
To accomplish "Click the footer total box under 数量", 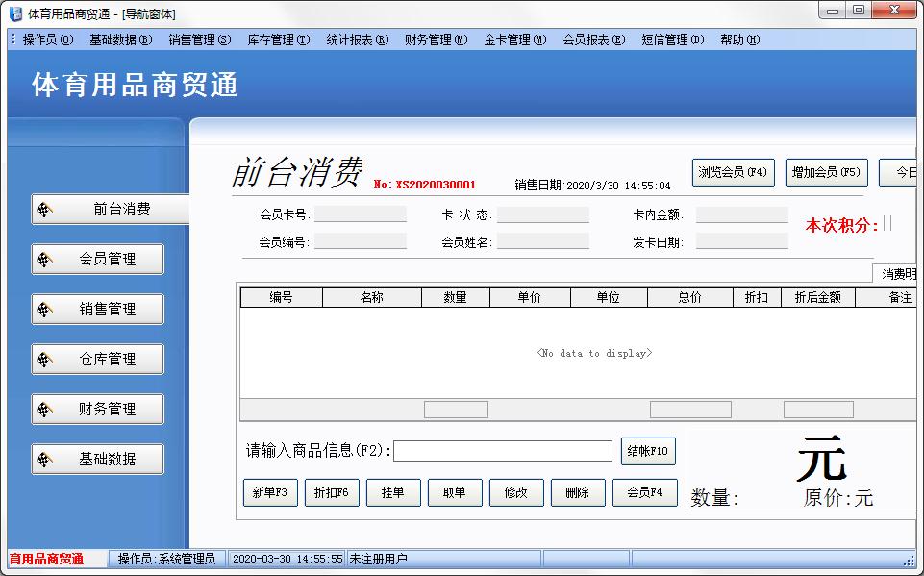I will [x=456, y=410].
